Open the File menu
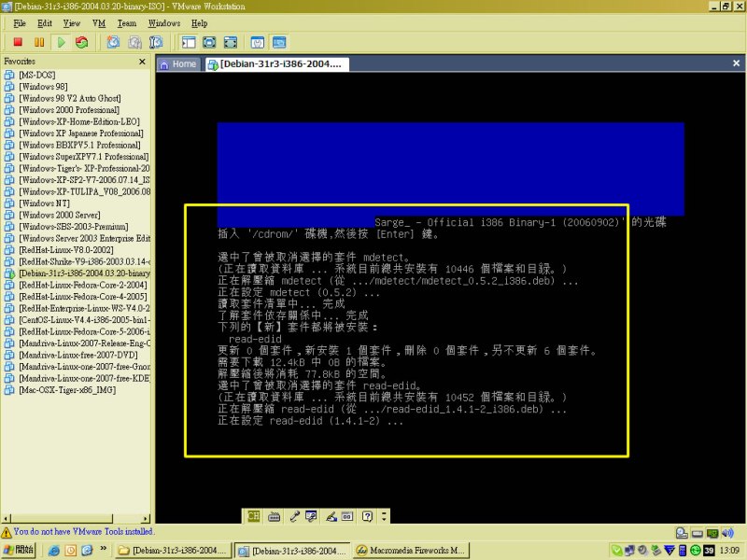The height and width of the screenshot is (560, 747). tap(20, 23)
